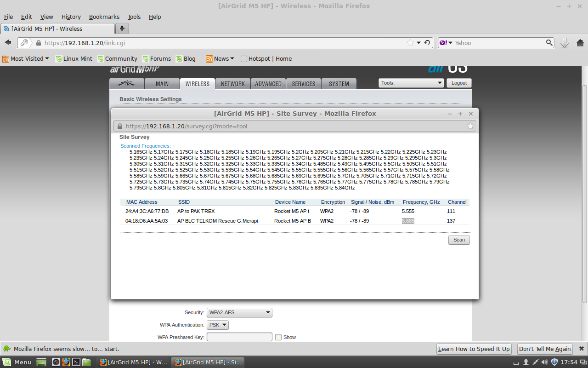The height and width of the screenshot is (368, 588).
Task: Click the lock icon in Site Survey URL
Action: [x=120, y=126]
